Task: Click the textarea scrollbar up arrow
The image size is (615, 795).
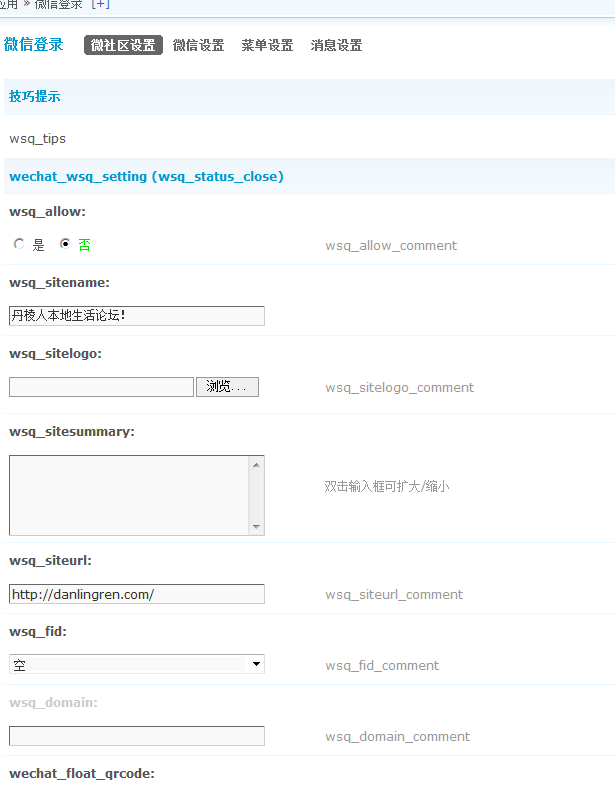Action: pos(257,465)
